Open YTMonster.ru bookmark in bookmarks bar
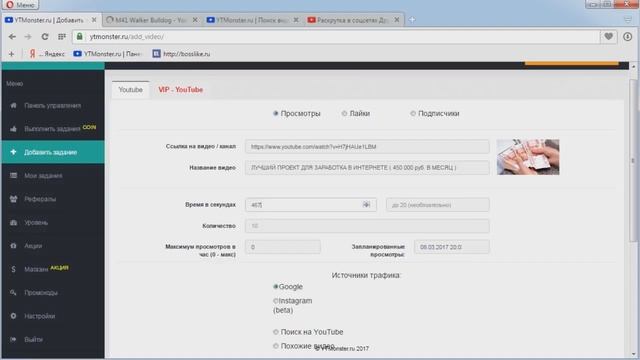The height and width of the screenshot is (360, 640). pos(107,54)
